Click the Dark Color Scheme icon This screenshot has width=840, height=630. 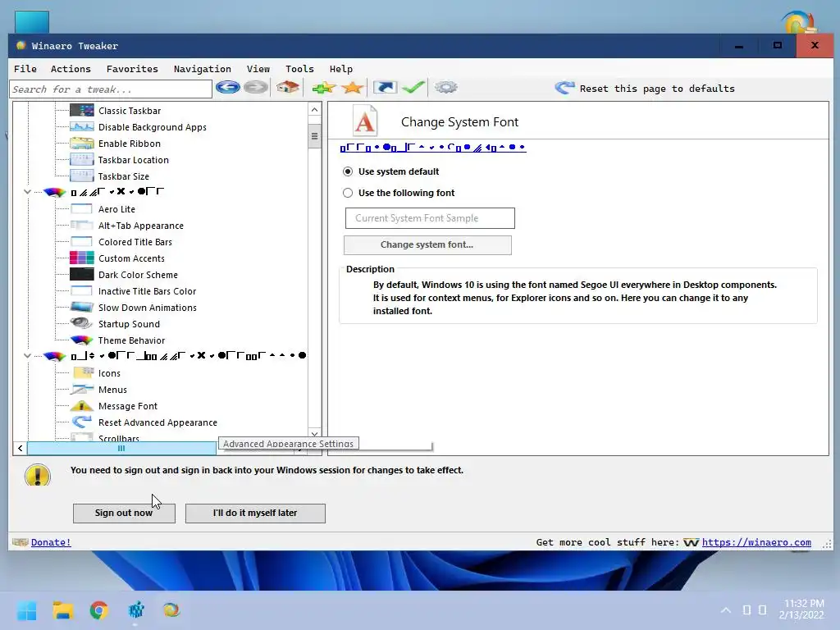pos(82,275)
